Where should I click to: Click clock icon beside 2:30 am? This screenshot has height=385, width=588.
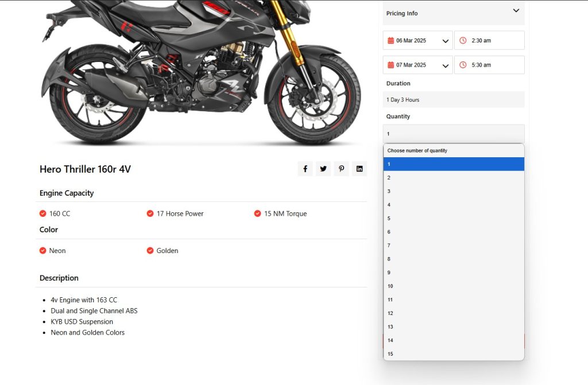(x=463, y=41)
